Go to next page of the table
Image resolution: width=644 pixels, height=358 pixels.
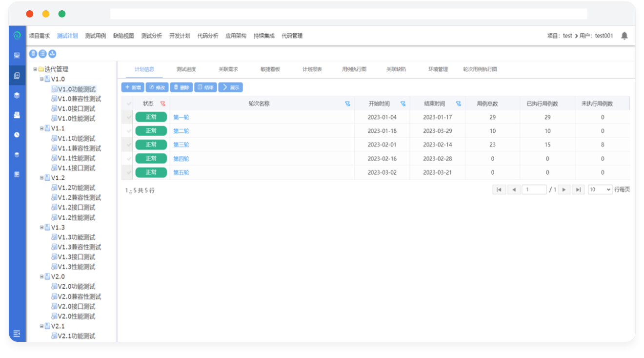coord(564,190)
